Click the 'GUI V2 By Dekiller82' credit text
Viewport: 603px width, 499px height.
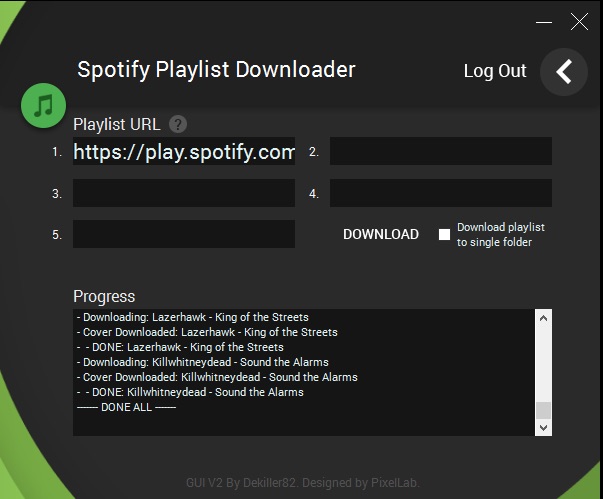tap(241, 482)
